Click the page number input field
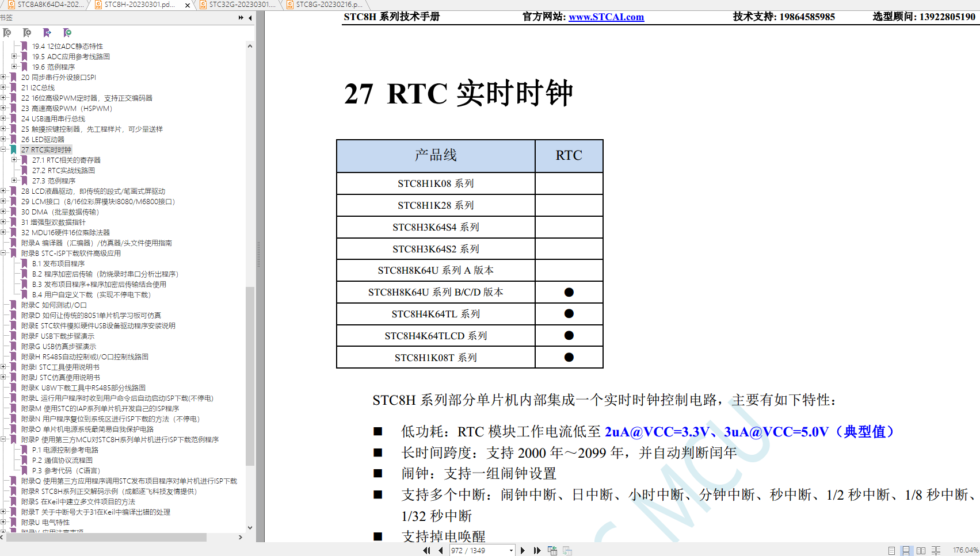980x556 pixels. [x=478, y=550]
